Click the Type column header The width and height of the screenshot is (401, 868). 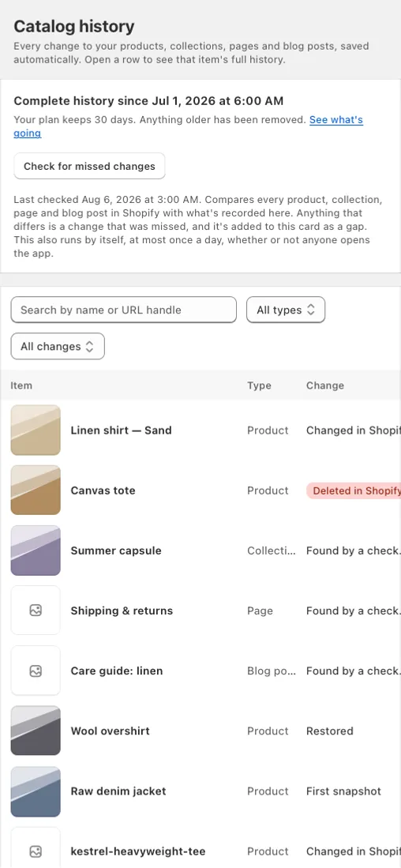coord(260,385)
